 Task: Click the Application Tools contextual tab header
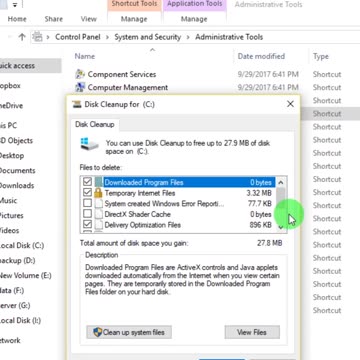pos(194,4)
